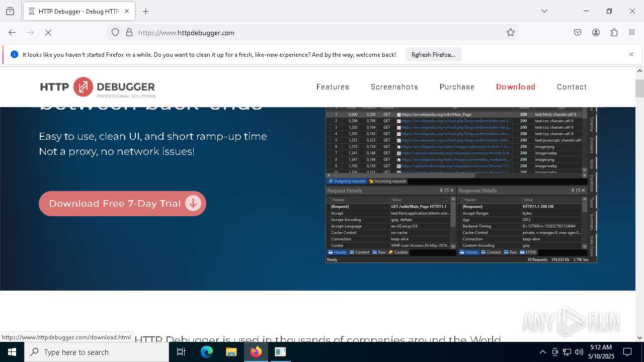644x362 pixels.
Task: Open the Contact menu link
Action: click(572, 87)
